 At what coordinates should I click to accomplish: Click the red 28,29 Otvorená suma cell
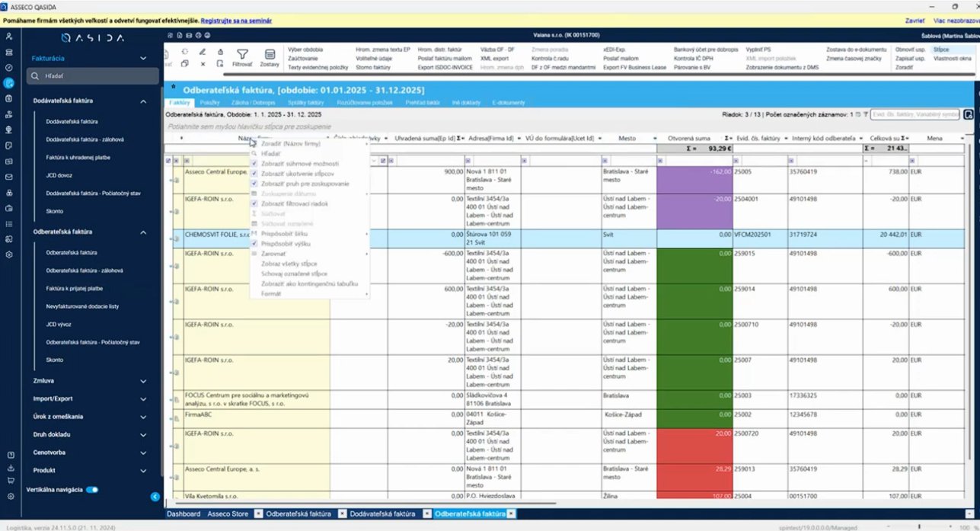pyautogui.click(x=694, y=478)
